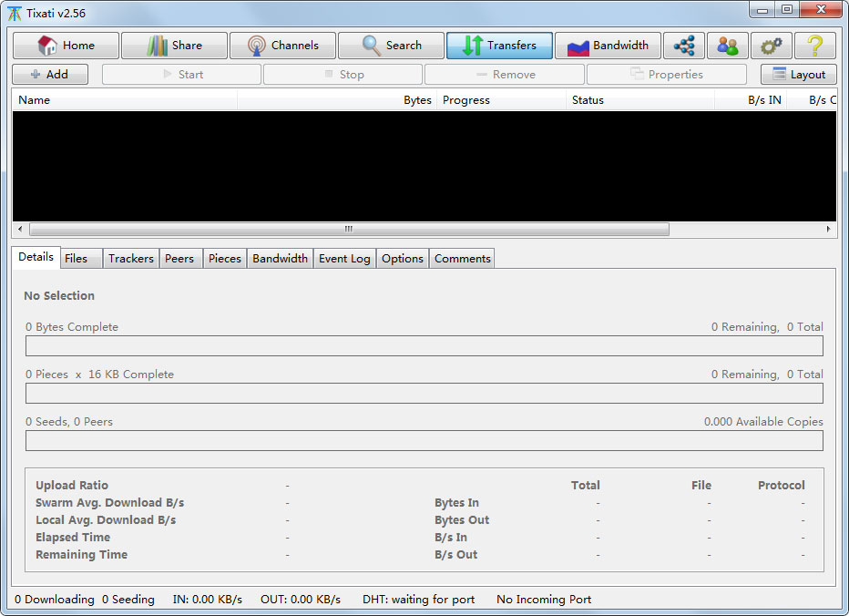
Task: Click the DHT network nodes icon
Action: coord(684,46)
